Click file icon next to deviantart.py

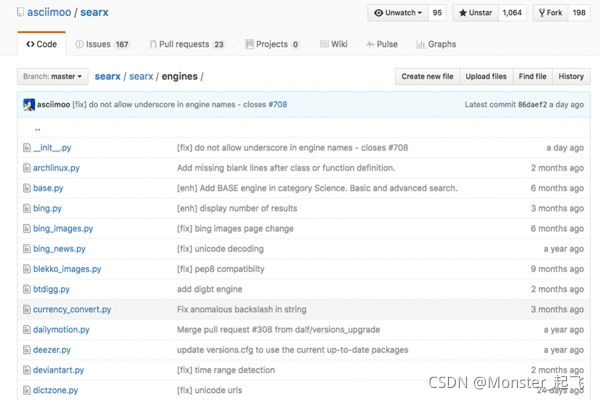pyautogui.click(x=27, y=370)
